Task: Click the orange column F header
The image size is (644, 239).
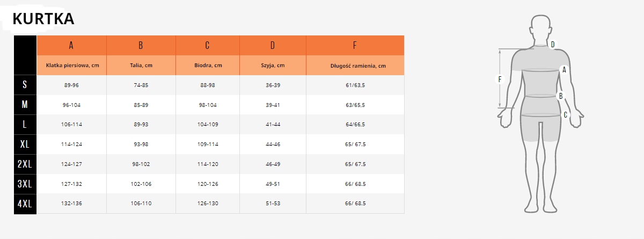Action: (x=355, y=45)
